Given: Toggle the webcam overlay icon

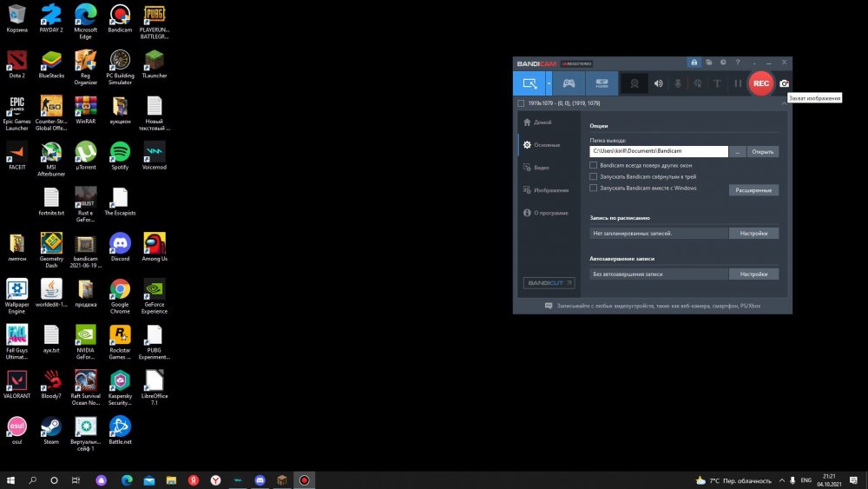Looking at the screenshot, I should point(635,83).
